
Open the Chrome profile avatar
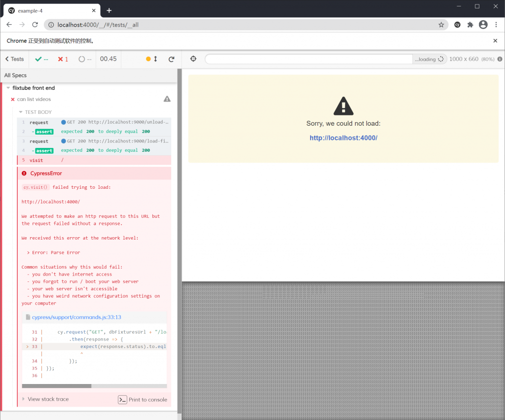(x=483, y=25)
